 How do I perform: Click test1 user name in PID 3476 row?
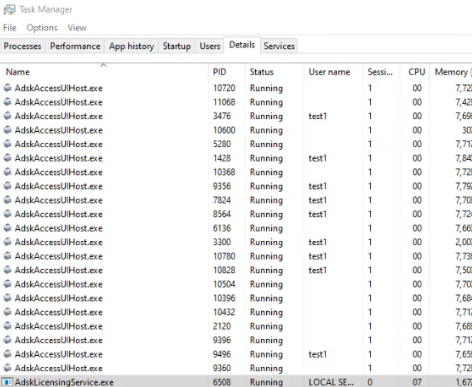(318, 116)
